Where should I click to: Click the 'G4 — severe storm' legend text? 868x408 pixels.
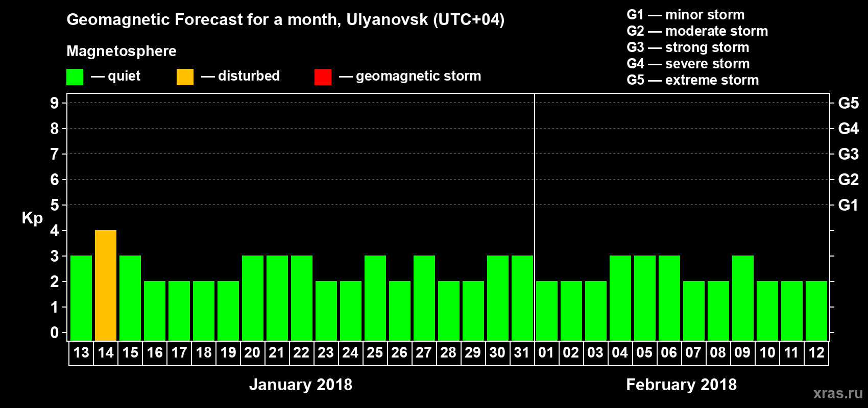click(x=688, y=64)
